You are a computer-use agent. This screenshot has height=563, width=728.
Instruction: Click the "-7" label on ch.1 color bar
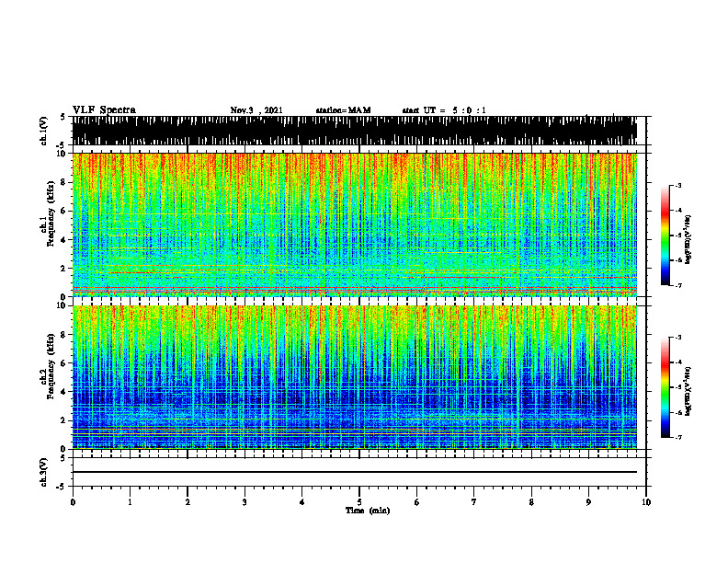[x=677, y=285]
